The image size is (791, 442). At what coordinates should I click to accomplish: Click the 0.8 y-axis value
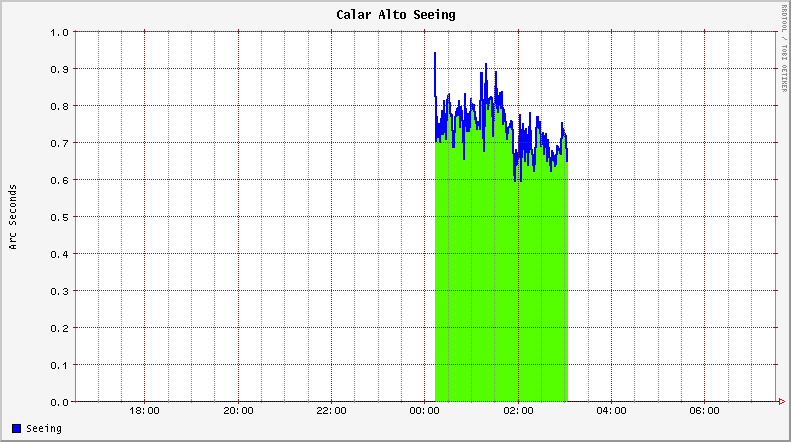(x=59, y=106)
